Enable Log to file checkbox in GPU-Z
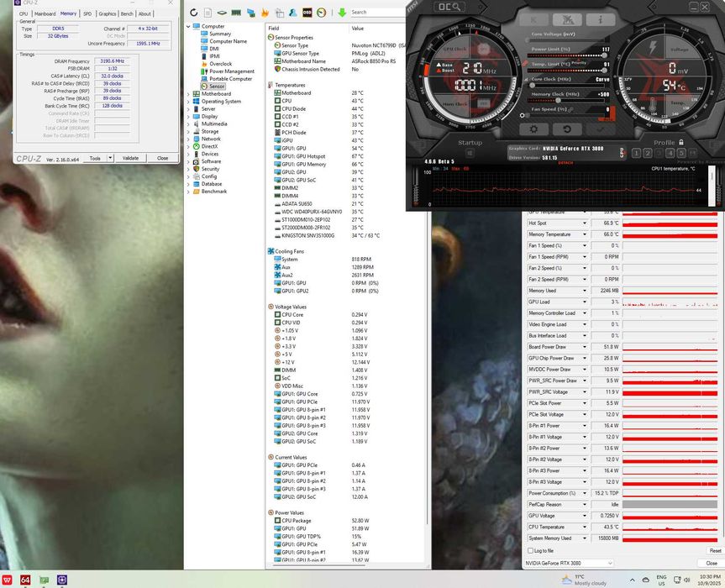The width and height of the screenshot is (725, 588). click(531, 550)
